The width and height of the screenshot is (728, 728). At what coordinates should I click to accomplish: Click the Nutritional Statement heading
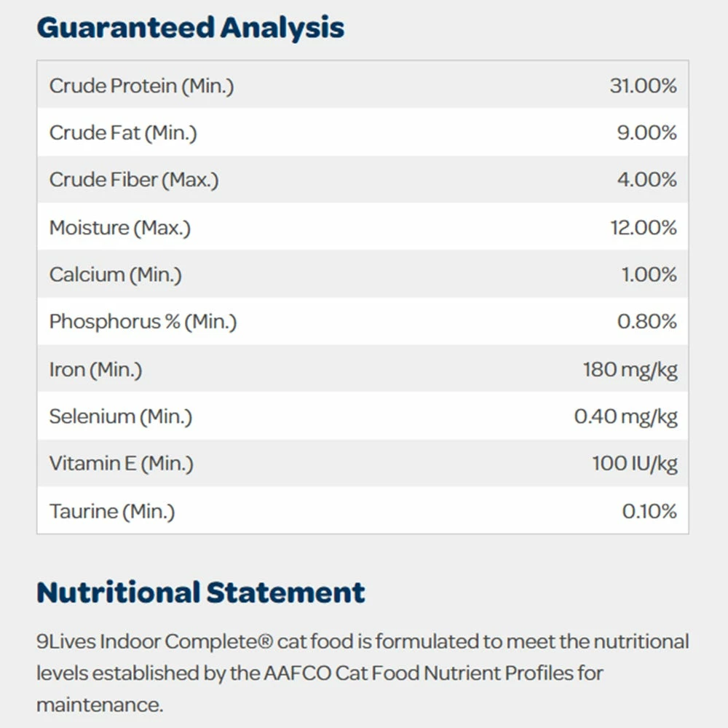pos(201,593)
